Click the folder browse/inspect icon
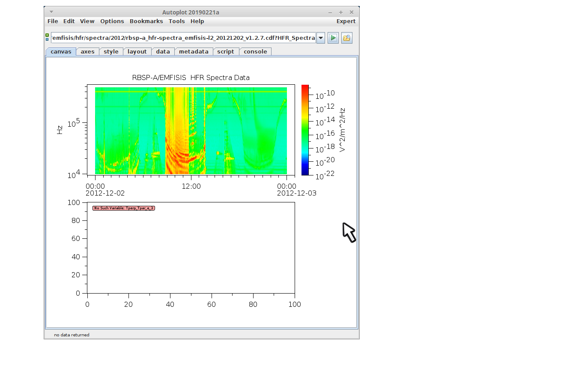Image resolution: width=576 pixels, height=392 pixels. coord(346,38)
